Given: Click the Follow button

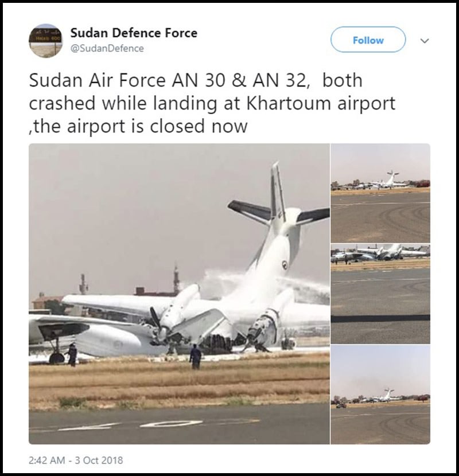Looking at the screenshot, I should [x=368, y=40].
